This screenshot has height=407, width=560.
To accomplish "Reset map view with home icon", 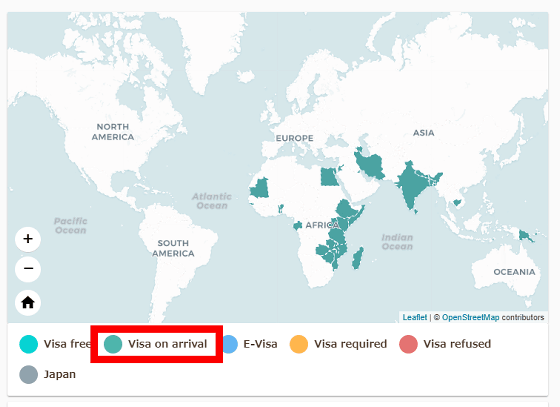I will pos(28,303).
